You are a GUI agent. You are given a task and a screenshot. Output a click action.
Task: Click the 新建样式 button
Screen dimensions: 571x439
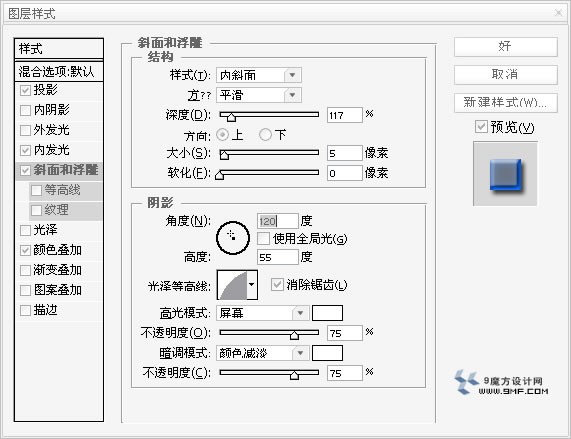(x=505, y=103)
